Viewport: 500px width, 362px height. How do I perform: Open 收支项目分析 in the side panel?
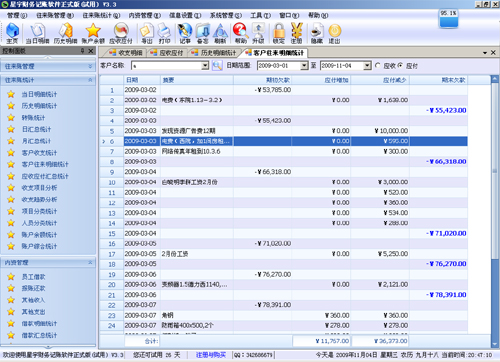[x=39, y=188]
